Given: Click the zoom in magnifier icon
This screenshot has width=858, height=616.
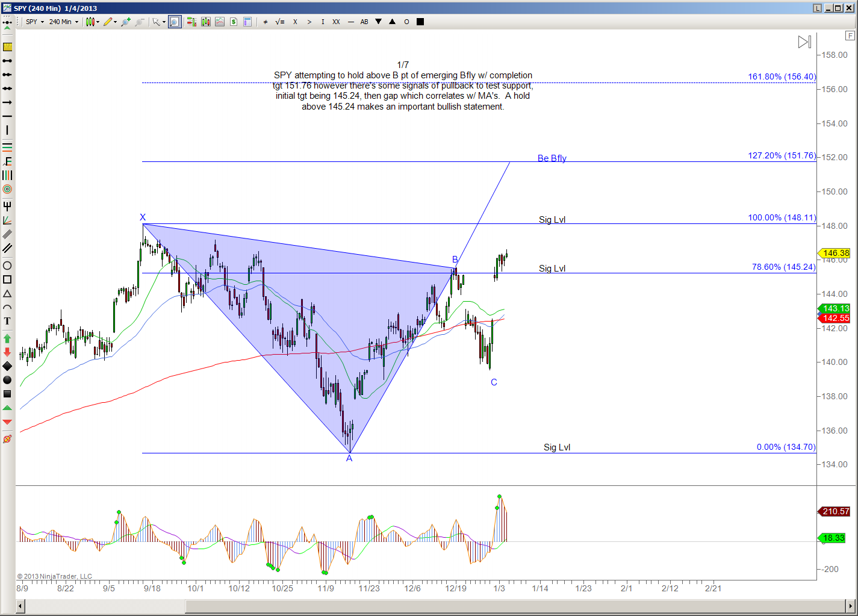Looking at the screenshot, I should click(x=125, y=22).
